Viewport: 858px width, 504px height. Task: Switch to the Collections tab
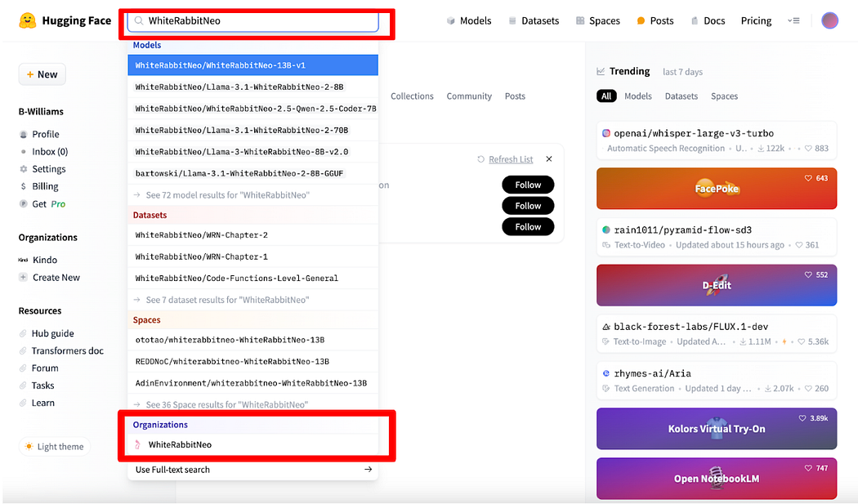point(412,96)
